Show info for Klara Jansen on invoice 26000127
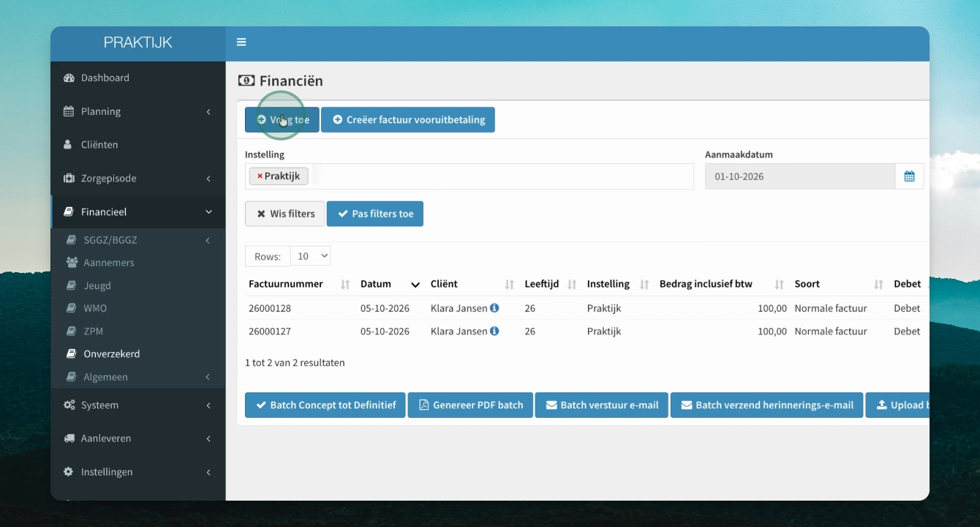The height and width of the screenshot is (527, 980). coord(494,331)
